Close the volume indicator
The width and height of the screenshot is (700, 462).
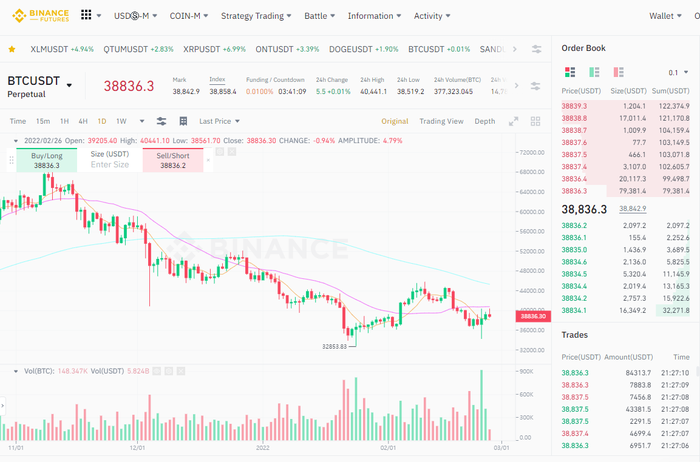tap(181, 371)
